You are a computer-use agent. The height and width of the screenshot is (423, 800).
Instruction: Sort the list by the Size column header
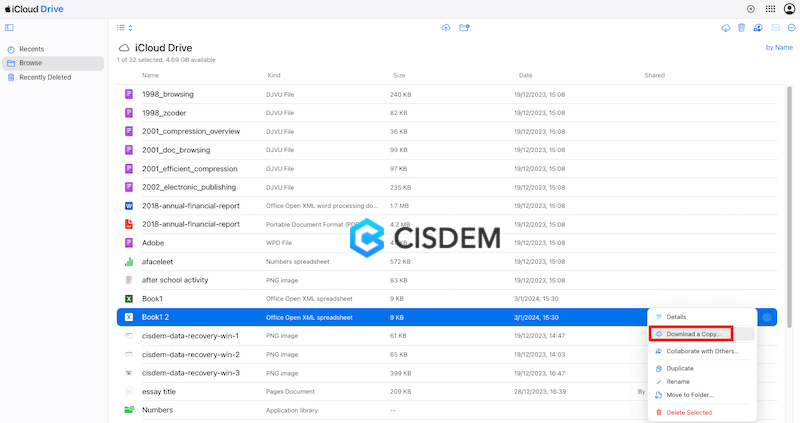click(399, 75)
